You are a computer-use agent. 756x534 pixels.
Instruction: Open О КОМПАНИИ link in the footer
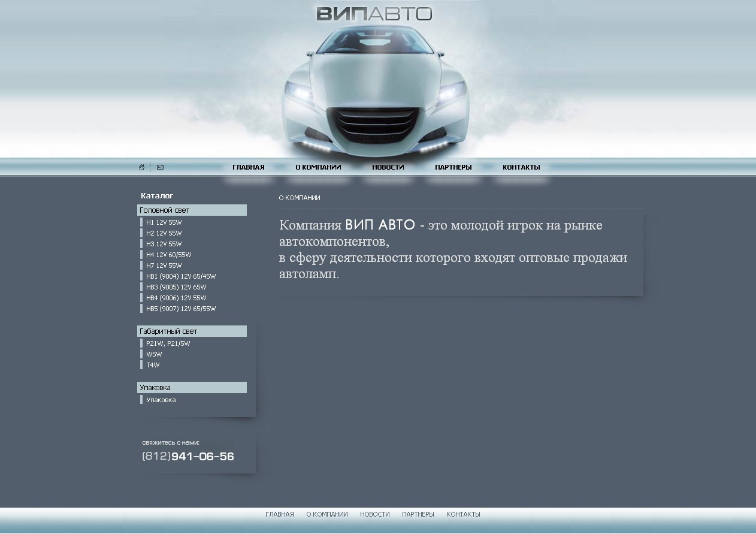(326, 514)
